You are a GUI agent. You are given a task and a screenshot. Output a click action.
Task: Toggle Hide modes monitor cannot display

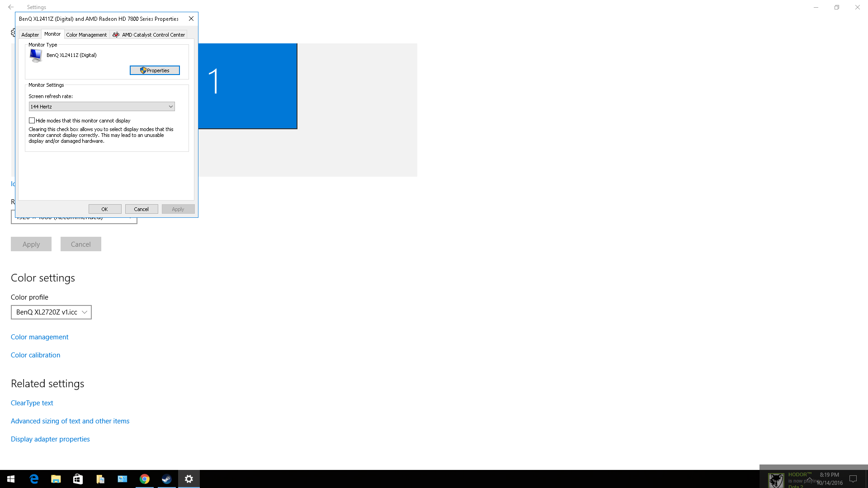tap(32, 120)
